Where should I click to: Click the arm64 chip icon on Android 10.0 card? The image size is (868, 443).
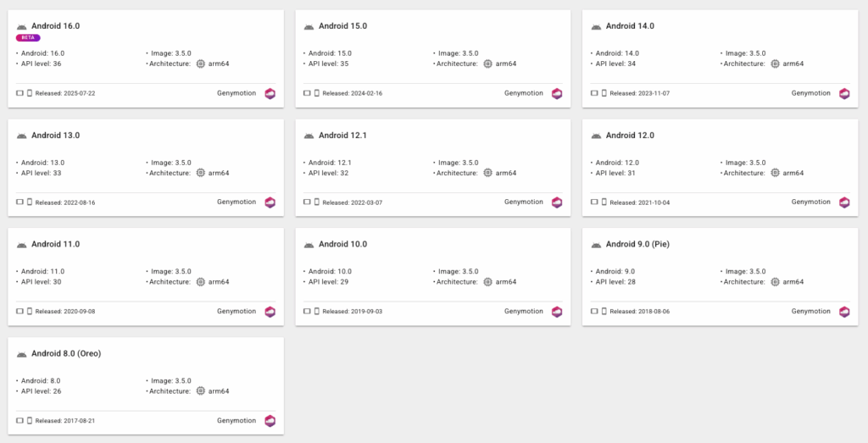[488, 282]
